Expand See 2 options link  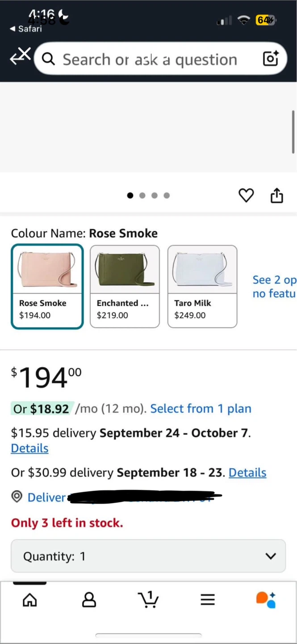point(274,286)
